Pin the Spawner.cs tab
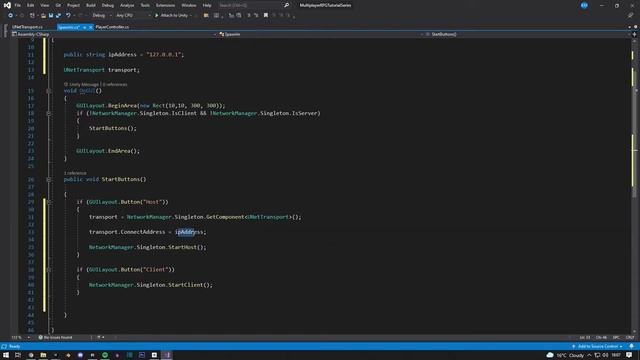The height and width of the screenshot is (360, 640). 84,27
